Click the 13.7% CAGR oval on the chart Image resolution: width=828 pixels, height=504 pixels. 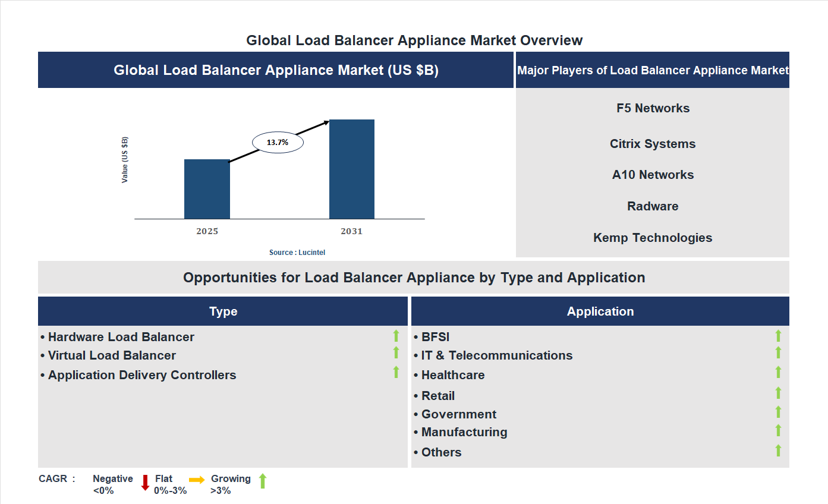[x=278, y=141]
